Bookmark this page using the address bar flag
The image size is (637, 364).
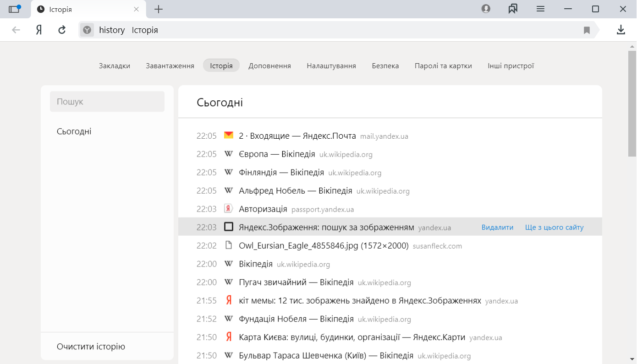(587, 30)
